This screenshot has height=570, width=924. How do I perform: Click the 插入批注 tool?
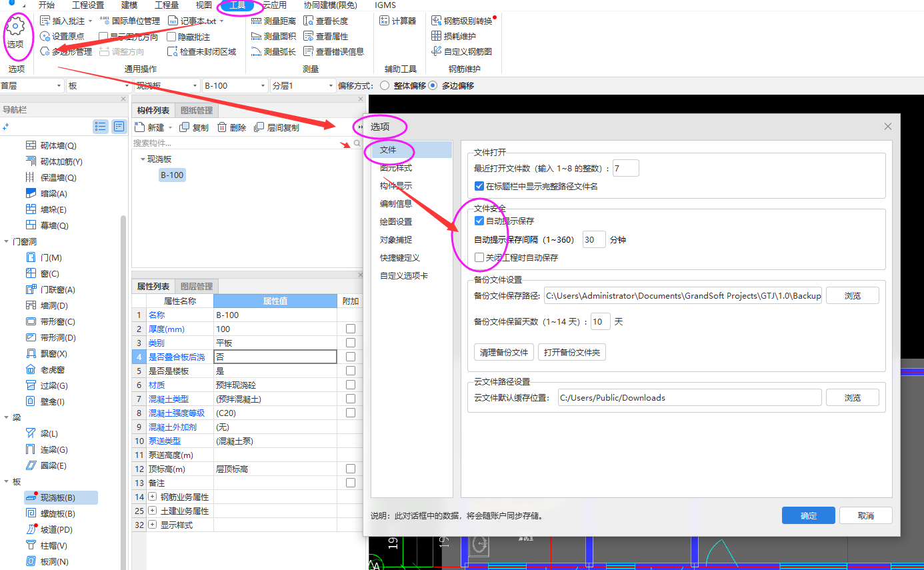[x=67, y=21]
